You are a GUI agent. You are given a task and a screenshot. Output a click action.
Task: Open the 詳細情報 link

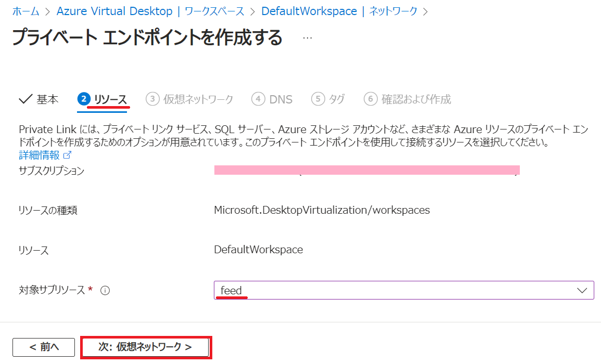45,155
